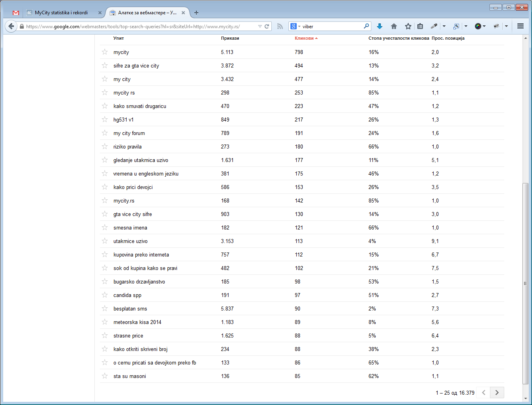The image size is (532, 405).
Task: Click the "candida spp" query text
Action: point(127,295)
